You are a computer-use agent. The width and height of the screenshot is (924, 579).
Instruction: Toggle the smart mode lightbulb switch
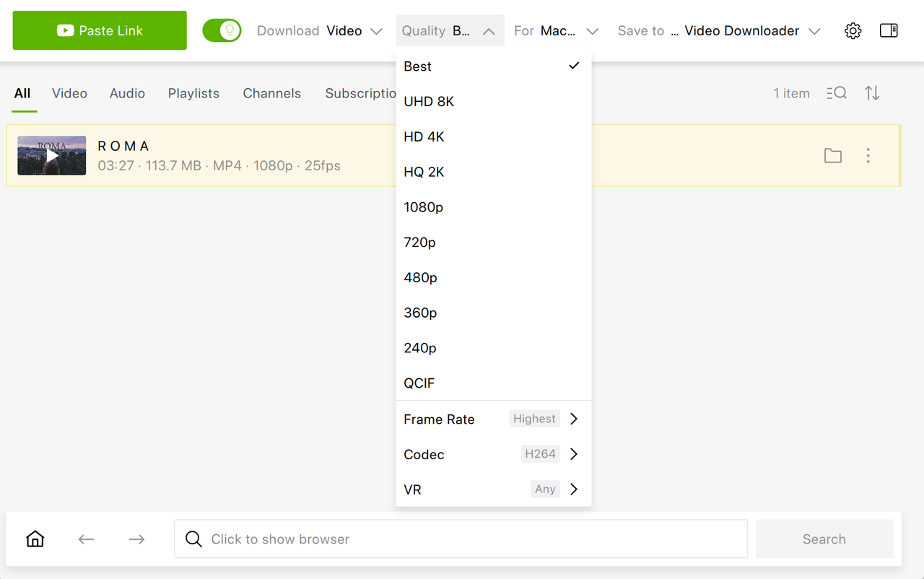click(222, 30)
